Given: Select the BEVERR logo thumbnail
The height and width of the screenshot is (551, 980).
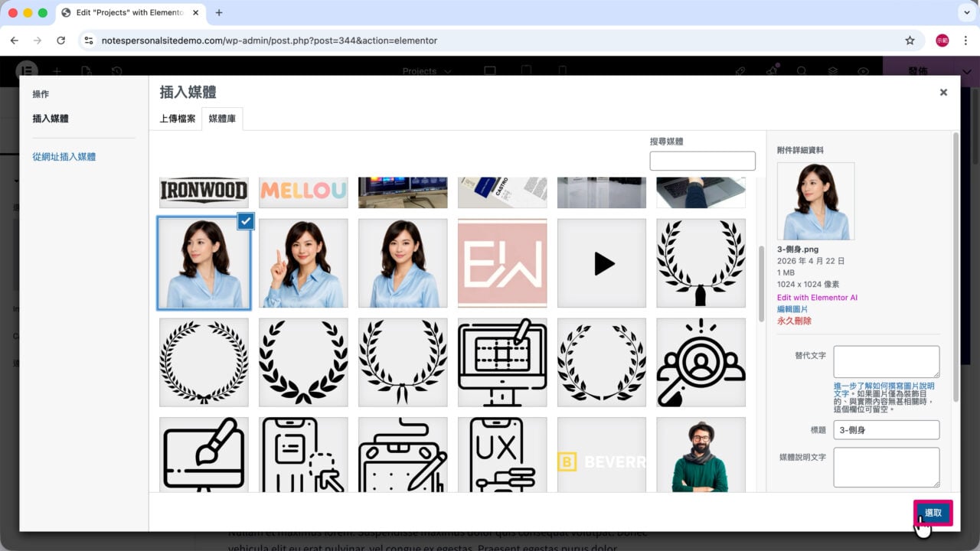Looking at the screenshot, I should tap(602, 455).
